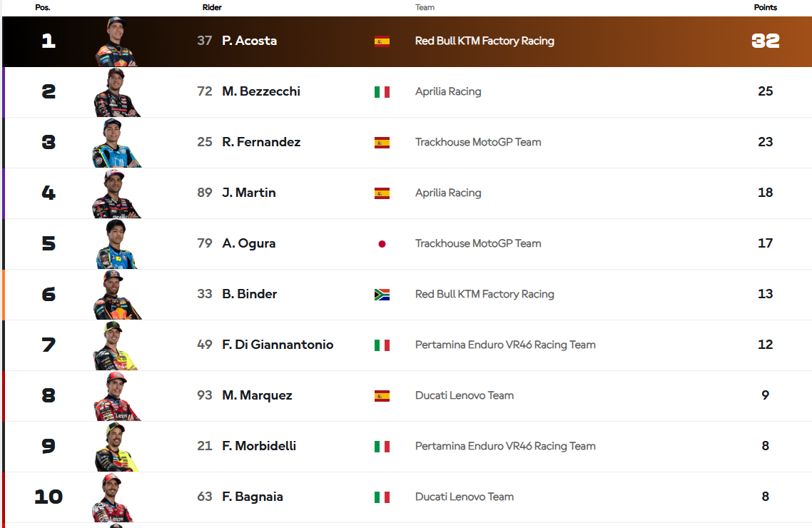This screenshot has width=812, height=528.
Task: Click Spain flag icon beside M. Marquez
Action: [x=382, y=396]
